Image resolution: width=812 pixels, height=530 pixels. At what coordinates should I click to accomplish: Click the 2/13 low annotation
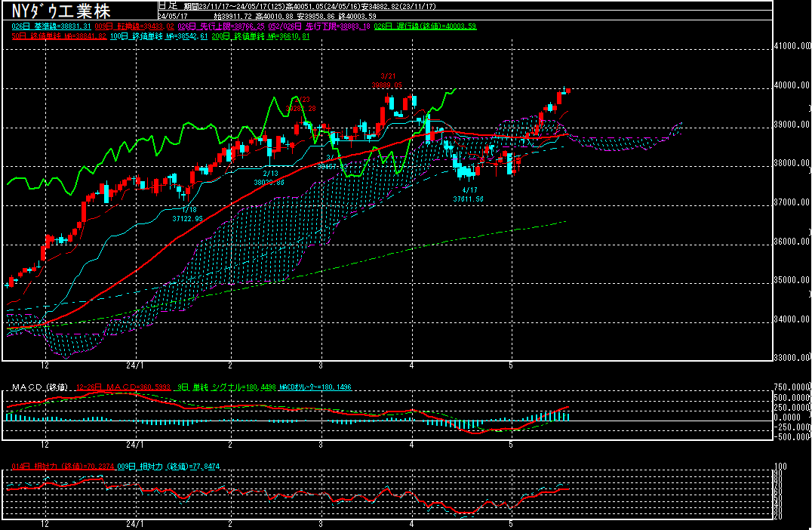click(x=270, y=177)
